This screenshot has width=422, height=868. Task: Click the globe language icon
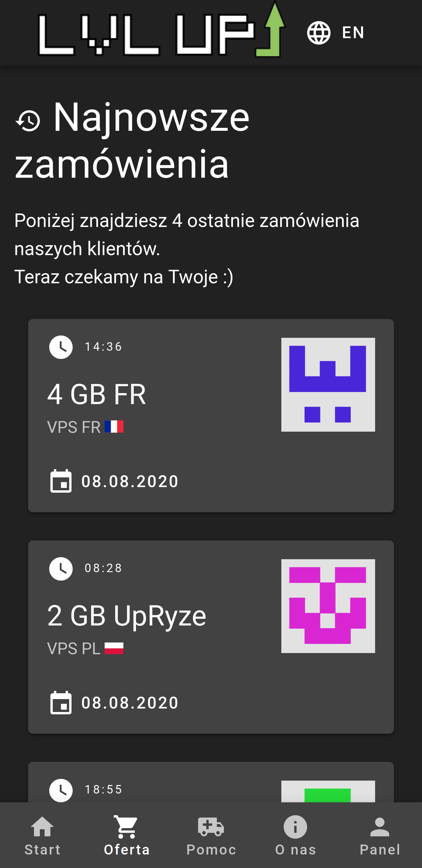click(318, 33)
